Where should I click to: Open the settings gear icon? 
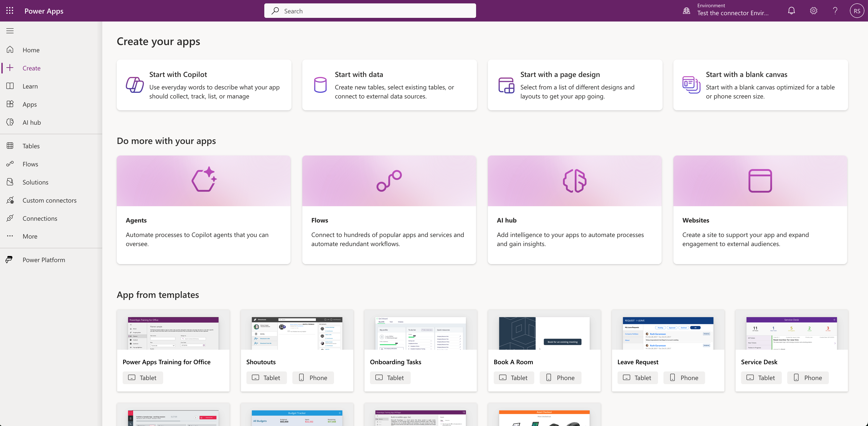813,11
